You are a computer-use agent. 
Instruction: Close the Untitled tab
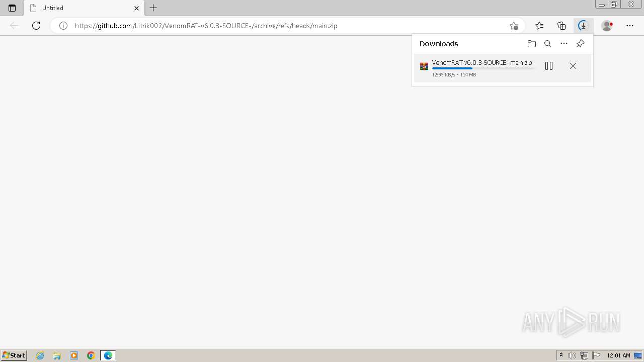pos(136,8)
